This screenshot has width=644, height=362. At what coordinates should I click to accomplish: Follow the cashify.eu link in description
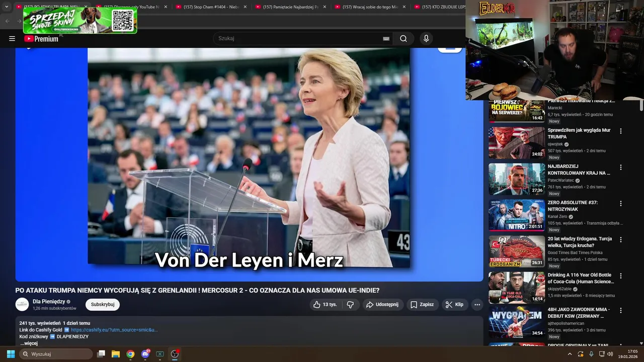[114, 330]
